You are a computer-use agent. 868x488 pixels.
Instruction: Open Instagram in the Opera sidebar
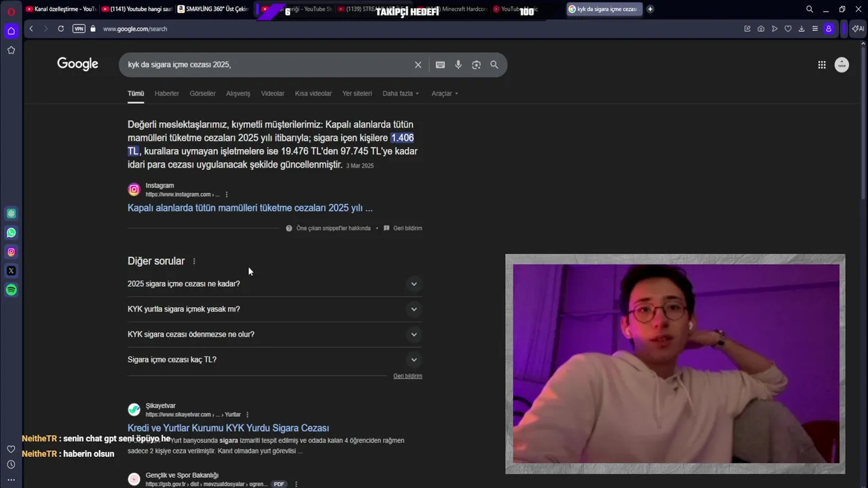point(11,251)
